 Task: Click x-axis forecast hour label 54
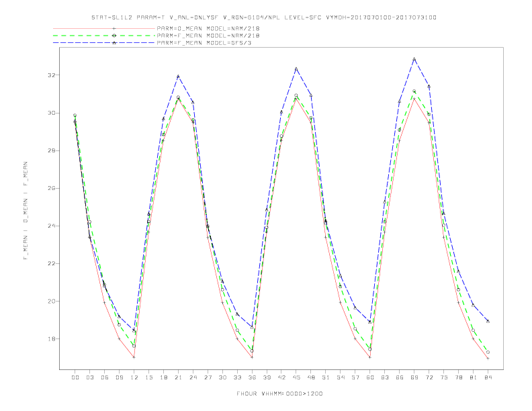(x=341, y=377)
